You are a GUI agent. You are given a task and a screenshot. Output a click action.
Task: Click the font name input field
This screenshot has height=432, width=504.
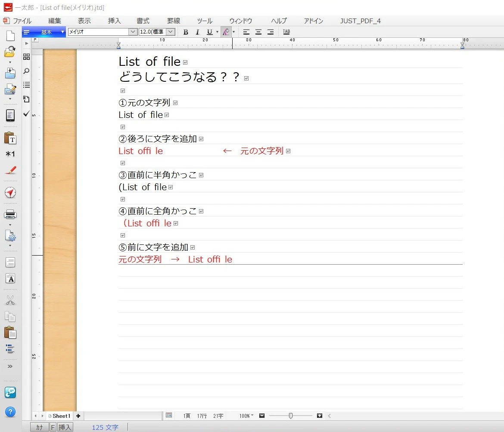[98, 31]
